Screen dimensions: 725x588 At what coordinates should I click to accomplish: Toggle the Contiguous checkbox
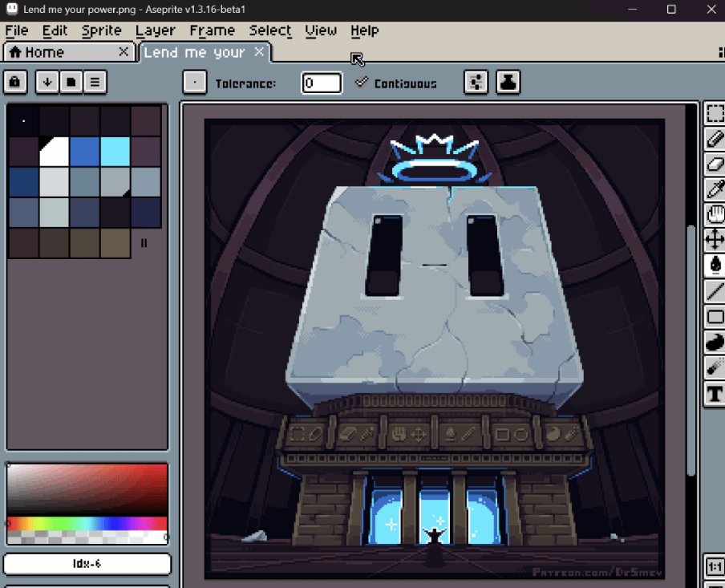click(362, 83)
